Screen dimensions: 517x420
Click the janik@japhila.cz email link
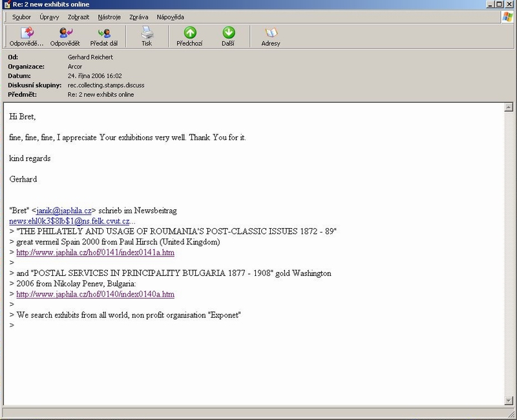point(64,211)
